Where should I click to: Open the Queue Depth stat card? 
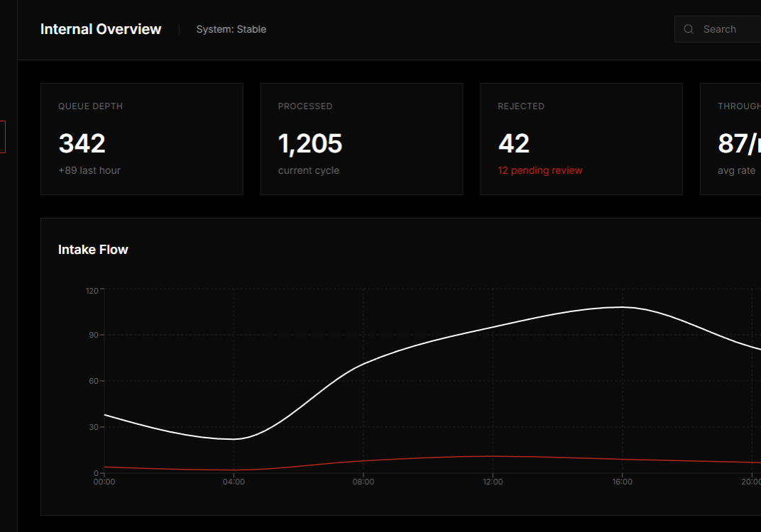(142, 139)
